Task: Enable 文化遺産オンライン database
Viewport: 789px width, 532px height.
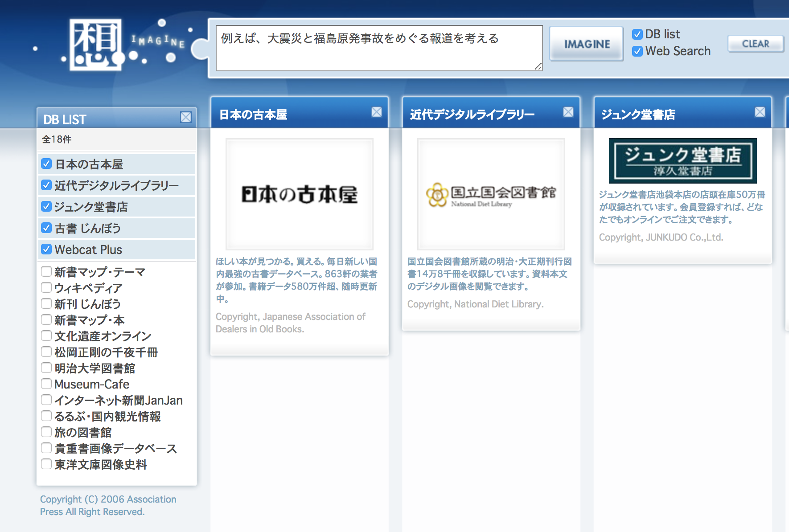Action: tap(46, 336)
